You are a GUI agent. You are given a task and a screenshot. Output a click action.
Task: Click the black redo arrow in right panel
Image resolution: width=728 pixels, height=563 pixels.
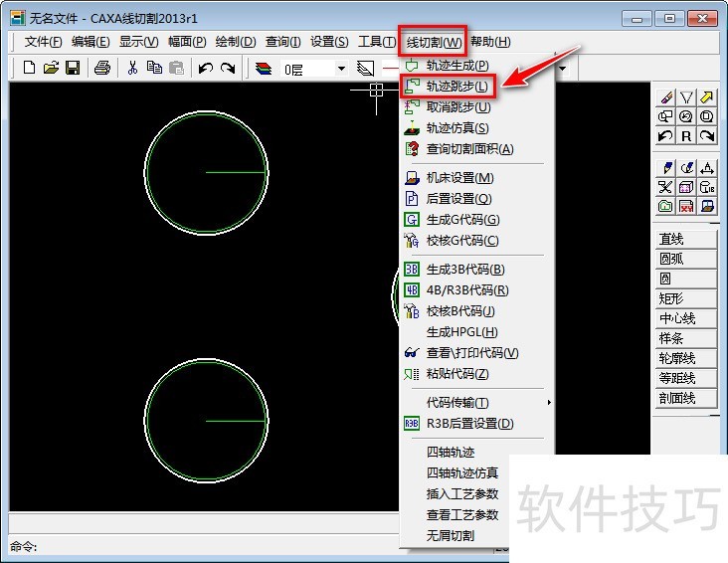pyautogui.click(x=707, y=136)
